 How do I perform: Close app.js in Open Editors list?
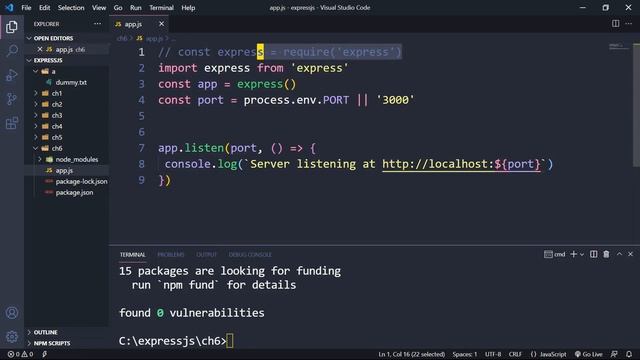[40, 49]
